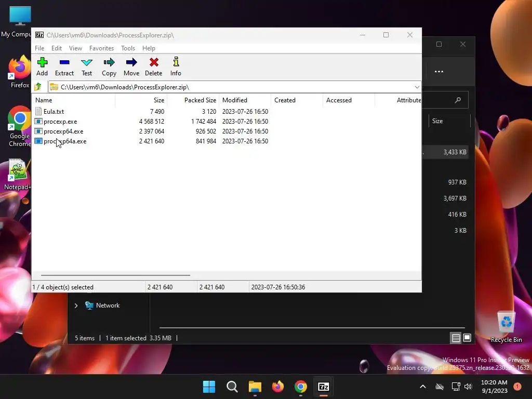Open the notification badge in the taskbar
The width and height of the screenshot is (532, 399).
pyautogui.click(x=517, y=387)
